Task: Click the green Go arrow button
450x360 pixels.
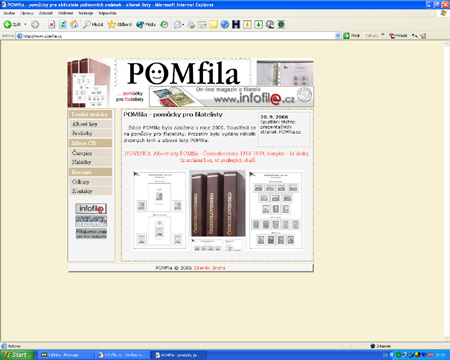Action: click(346, 36)
